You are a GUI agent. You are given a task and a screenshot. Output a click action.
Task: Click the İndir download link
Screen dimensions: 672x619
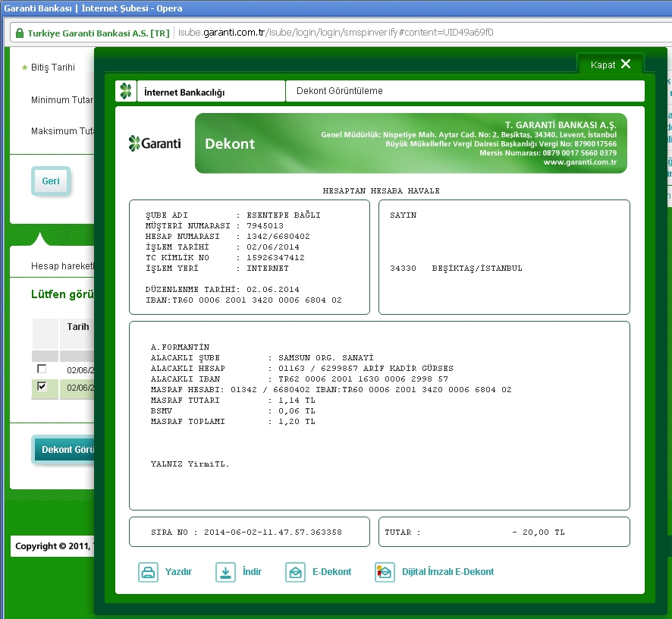pyautogui.click(x=252, y=572)
